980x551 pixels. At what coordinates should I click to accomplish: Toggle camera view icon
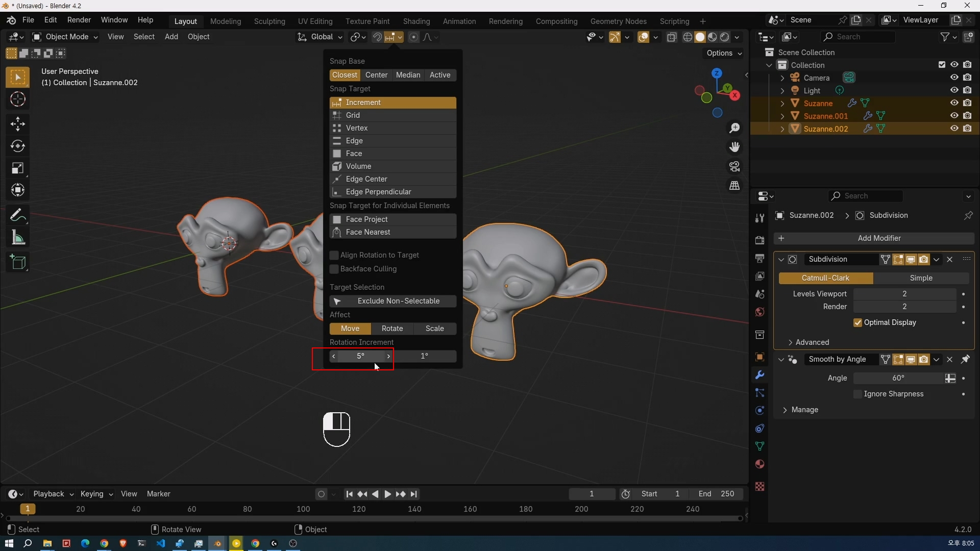(734, 166)
